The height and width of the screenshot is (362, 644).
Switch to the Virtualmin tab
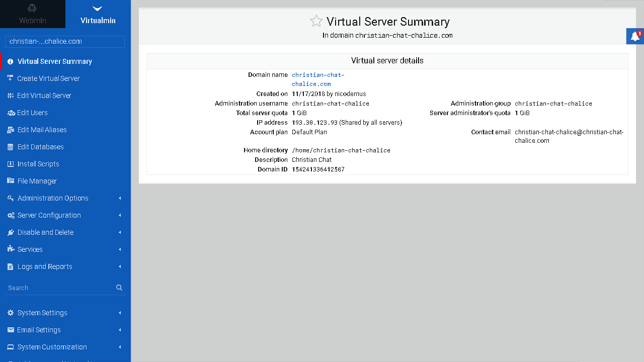(x=98, y=14)
